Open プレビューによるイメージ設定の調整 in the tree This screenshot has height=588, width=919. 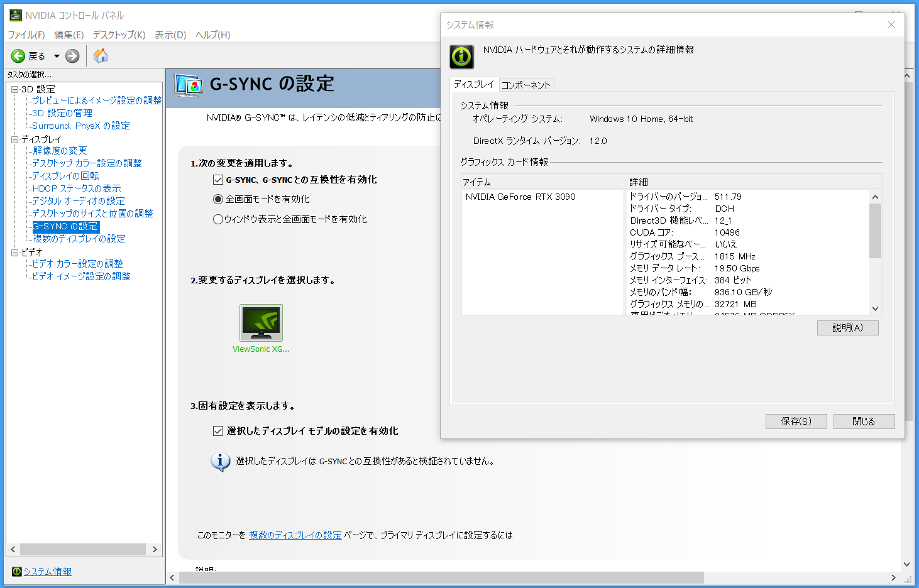pyautogui.click(x=97, y=101)
